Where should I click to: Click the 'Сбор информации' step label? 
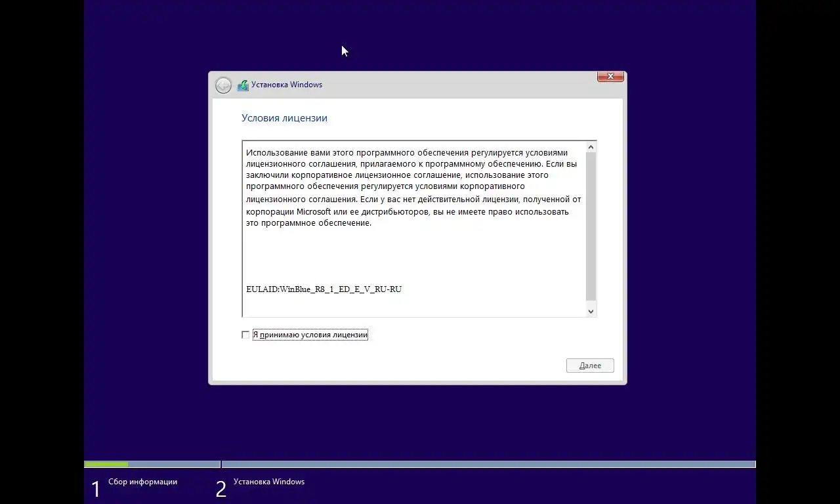tap(142, 482)
